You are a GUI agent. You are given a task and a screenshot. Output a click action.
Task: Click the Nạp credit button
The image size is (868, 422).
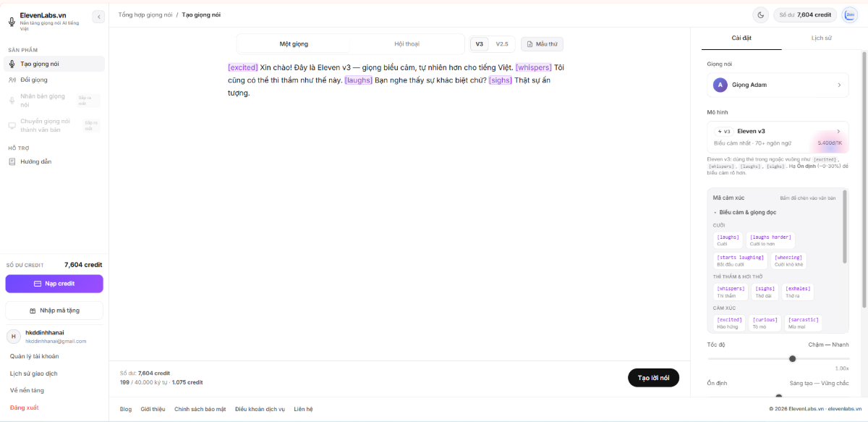click(x=54, y=284)
